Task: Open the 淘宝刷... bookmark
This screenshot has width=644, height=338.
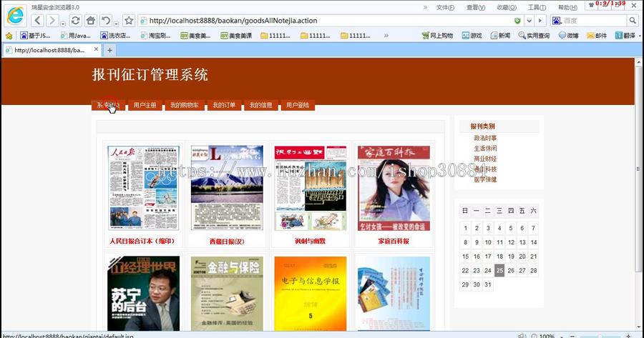Action: coord(155,36)
